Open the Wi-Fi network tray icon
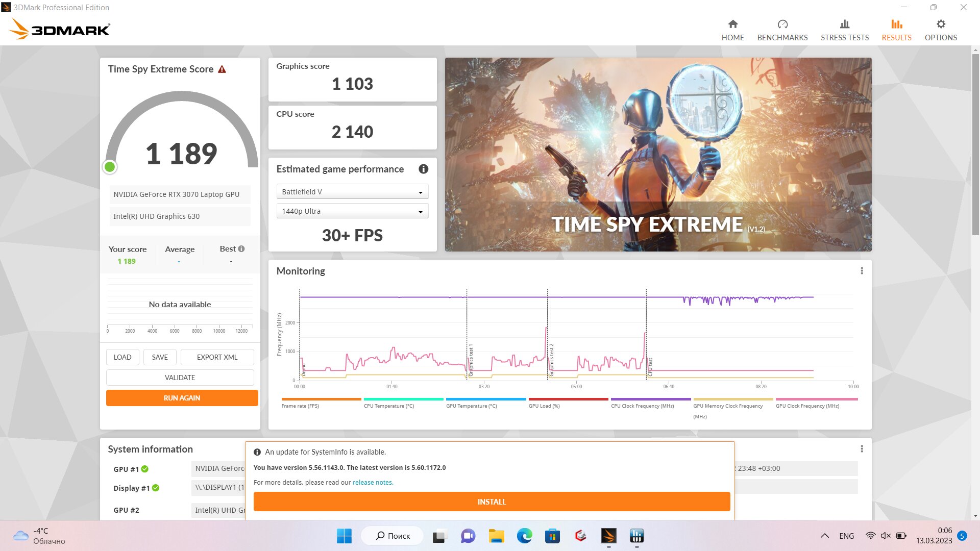Image resolution: width=980 pixels, height=551 pixels. click(870, 536)
